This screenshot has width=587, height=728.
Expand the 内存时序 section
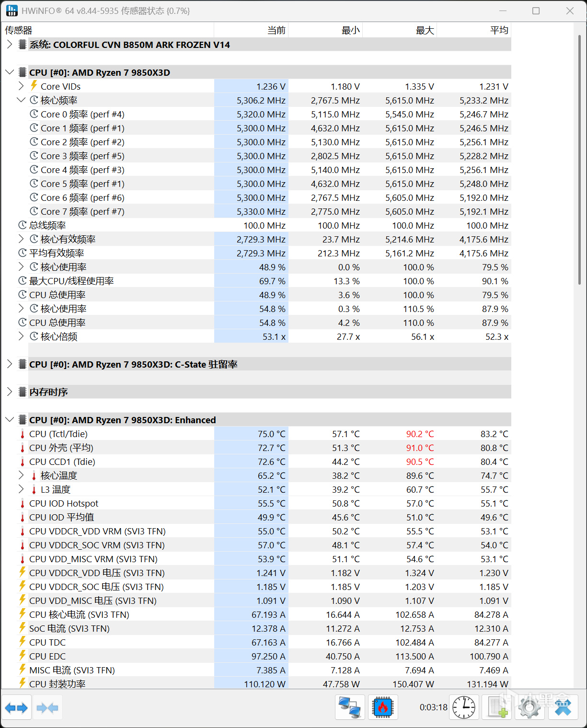pos(10,392)
